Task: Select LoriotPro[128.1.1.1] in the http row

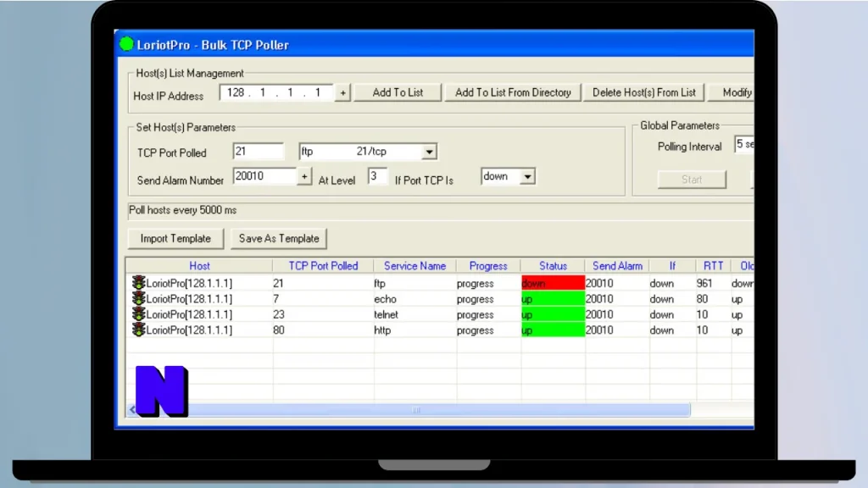Action: 189,330
